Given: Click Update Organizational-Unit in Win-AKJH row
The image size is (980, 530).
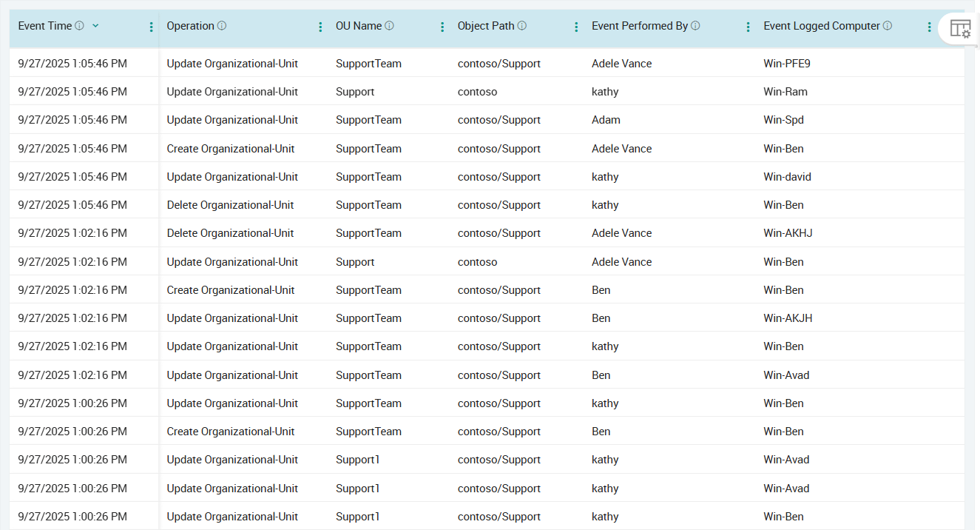Looking at the screenshot, I should (x=232, y=318).
